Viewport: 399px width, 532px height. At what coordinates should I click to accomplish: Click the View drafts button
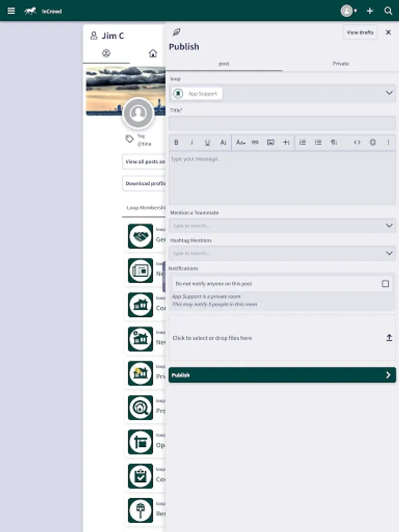[x=359, y=33]
